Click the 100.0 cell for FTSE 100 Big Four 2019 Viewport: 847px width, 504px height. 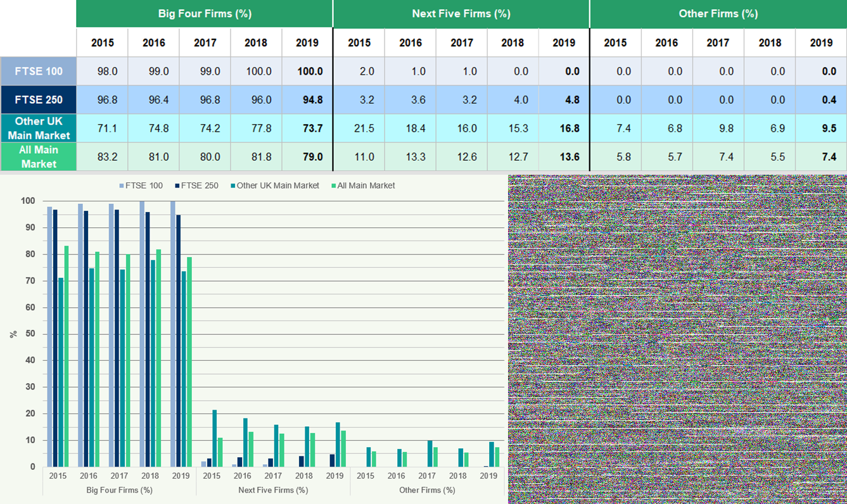310,72
